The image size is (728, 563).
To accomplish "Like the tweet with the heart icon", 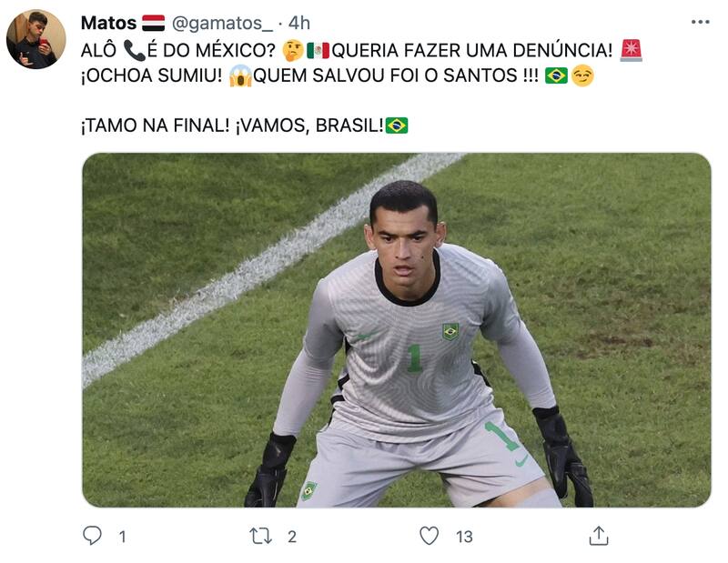I will 429,536.
